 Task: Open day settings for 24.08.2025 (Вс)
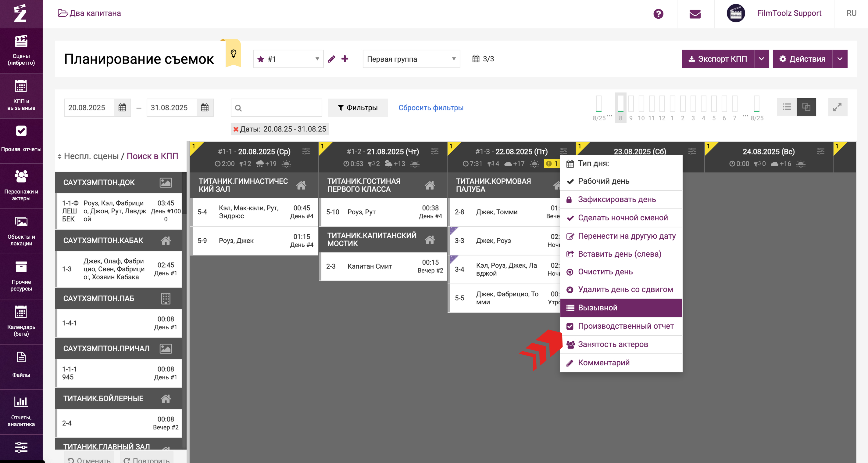point(820,151)
